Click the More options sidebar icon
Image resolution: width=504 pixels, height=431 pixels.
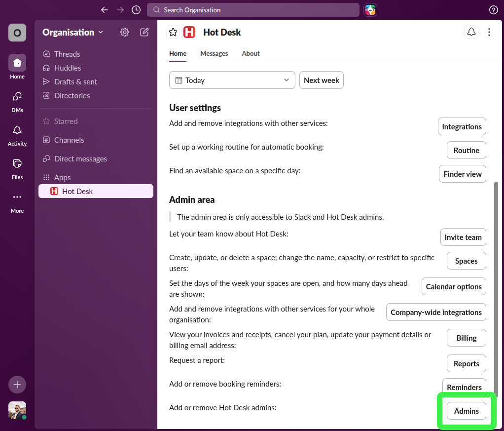point(17,197)
